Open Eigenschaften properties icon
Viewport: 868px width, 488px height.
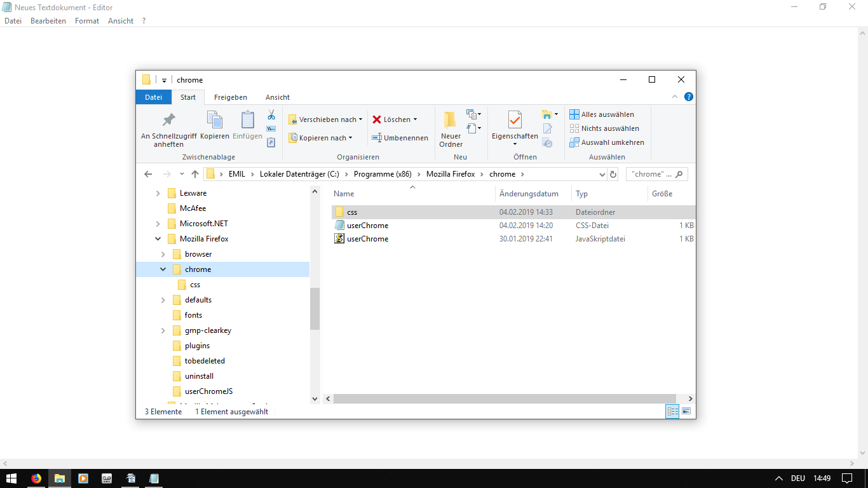click(x=515, y=120)
